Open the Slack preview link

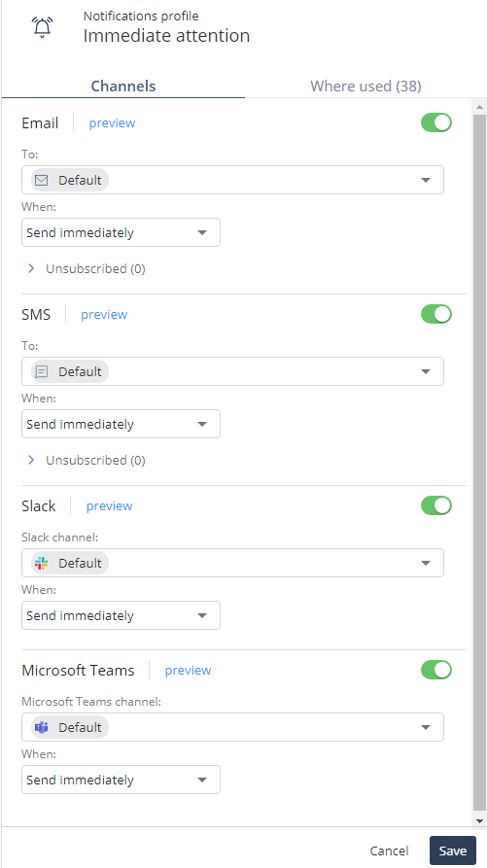coord(109,506)
